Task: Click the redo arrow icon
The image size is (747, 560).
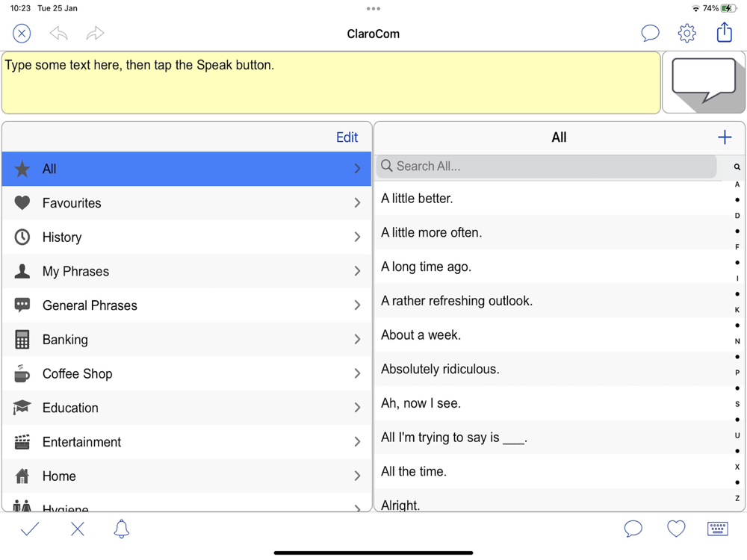Action: coord(95,33)
